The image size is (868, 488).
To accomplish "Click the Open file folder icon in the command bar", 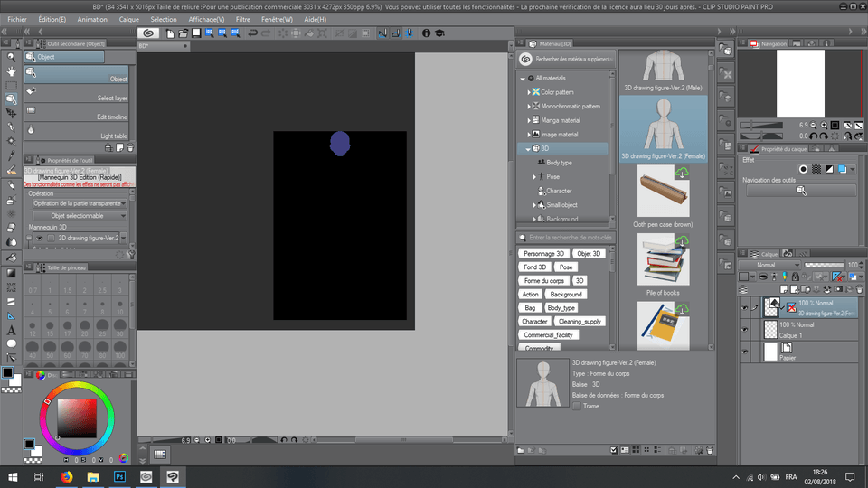I will [x=184, y=33].
